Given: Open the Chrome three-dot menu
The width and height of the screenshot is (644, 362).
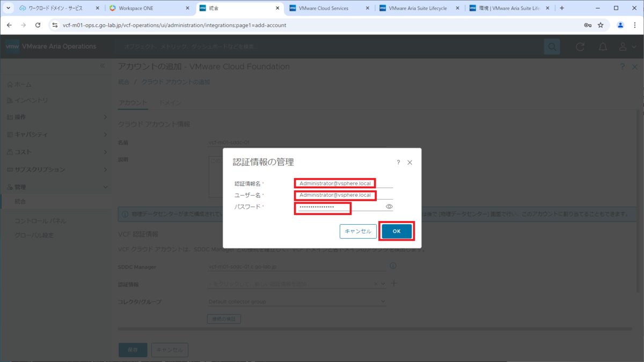Looking at the screenshot, I should tap(635, 25).
